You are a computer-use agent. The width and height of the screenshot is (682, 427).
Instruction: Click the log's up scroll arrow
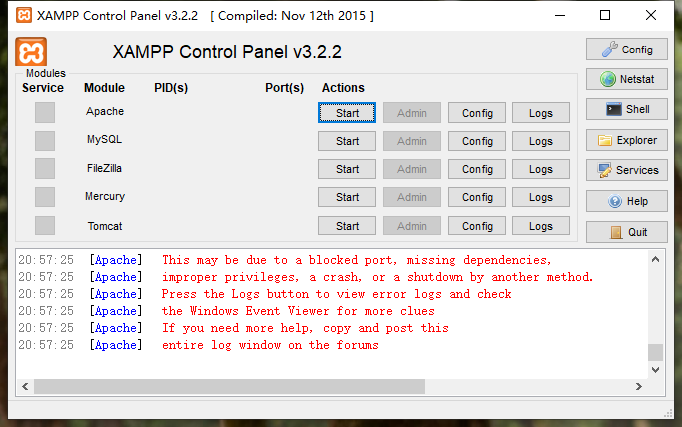pyautogui.click(x=655, y=259)
